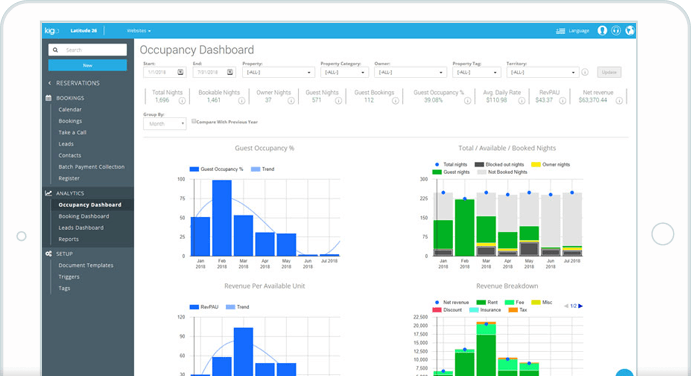Click the Update button
Screen dimensions: 691x376
pyautogui.click(x=609, y=72)
